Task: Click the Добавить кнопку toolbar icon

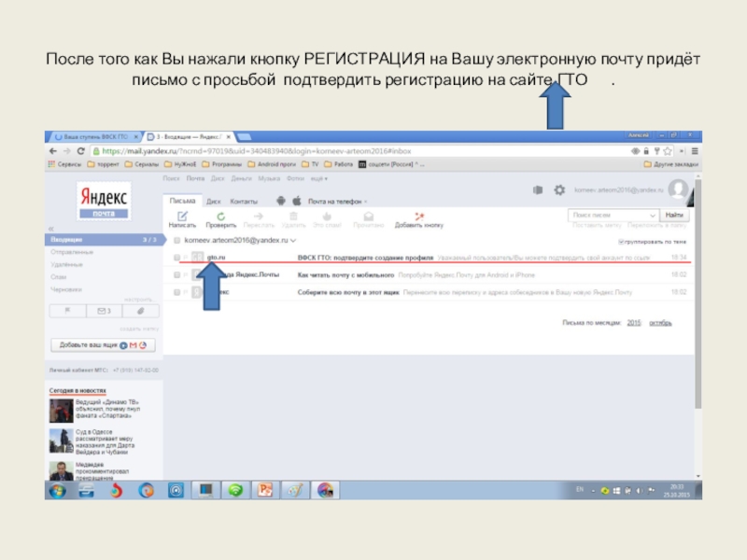Action: coord(418,217)
